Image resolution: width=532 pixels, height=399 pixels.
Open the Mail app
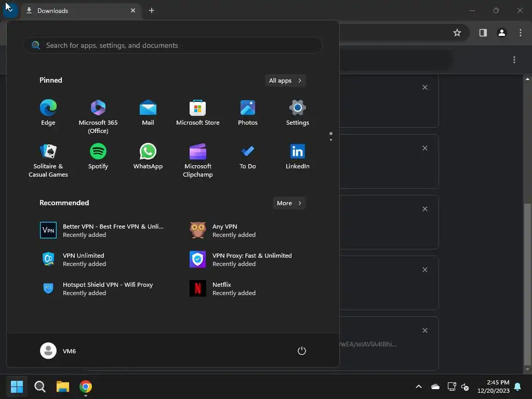pyautogui.click(x=148, y=113)
